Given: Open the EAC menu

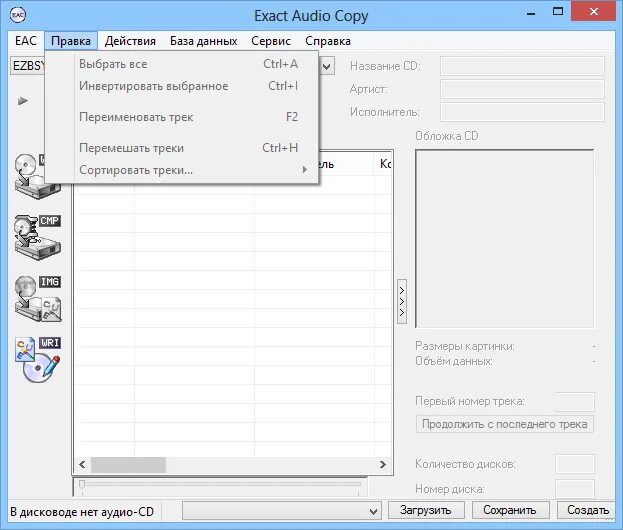Looking at the screenshot, I should click(26, 41).
